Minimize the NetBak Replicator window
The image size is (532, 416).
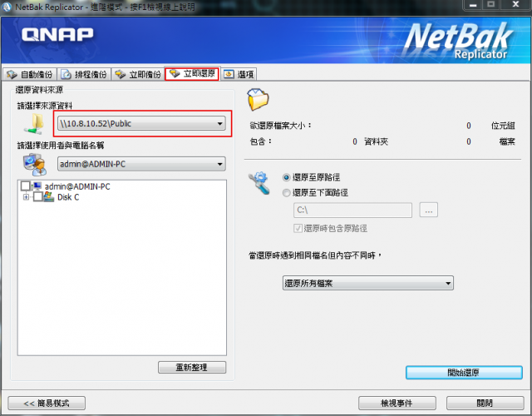473,5
